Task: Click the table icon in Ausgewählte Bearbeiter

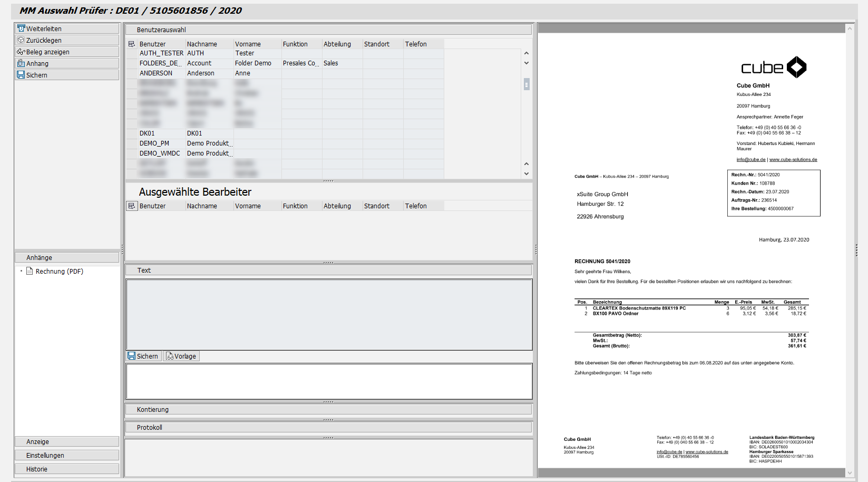Action: point(131,206)
